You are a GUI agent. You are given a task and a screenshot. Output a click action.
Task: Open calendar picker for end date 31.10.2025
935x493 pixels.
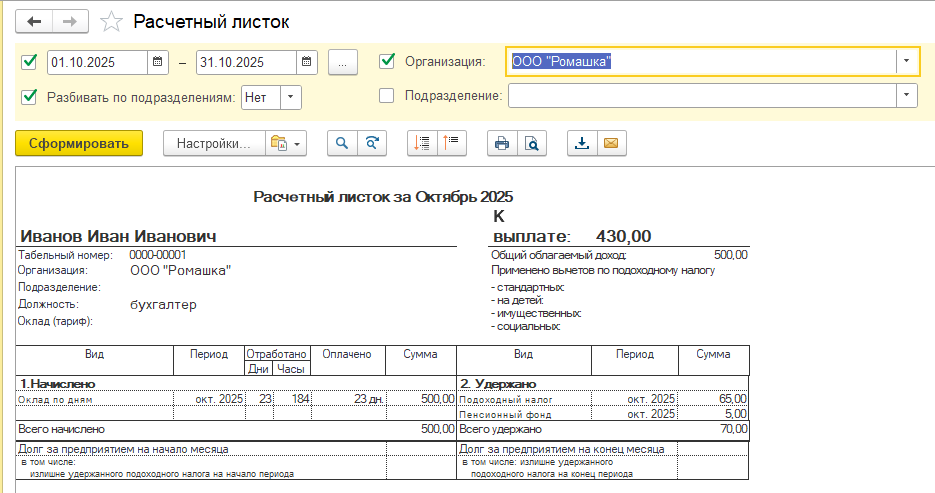pos(307,62)
